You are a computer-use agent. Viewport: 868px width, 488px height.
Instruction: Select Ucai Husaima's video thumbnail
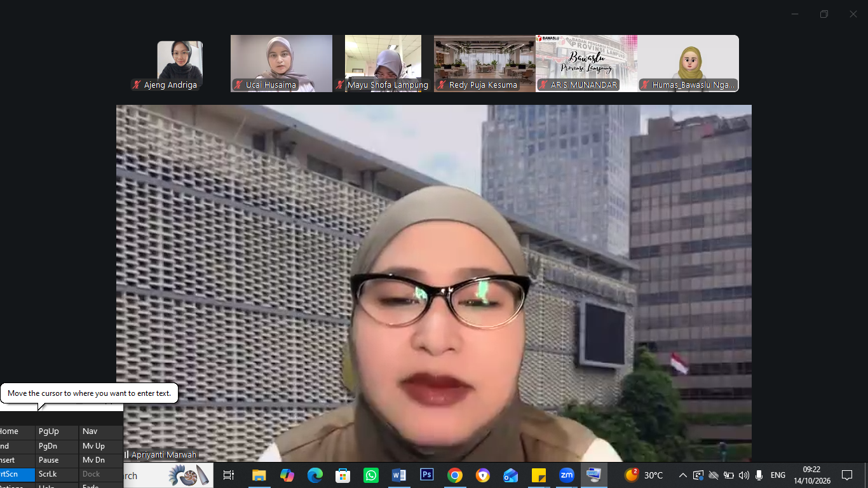(x=281, y=64)
